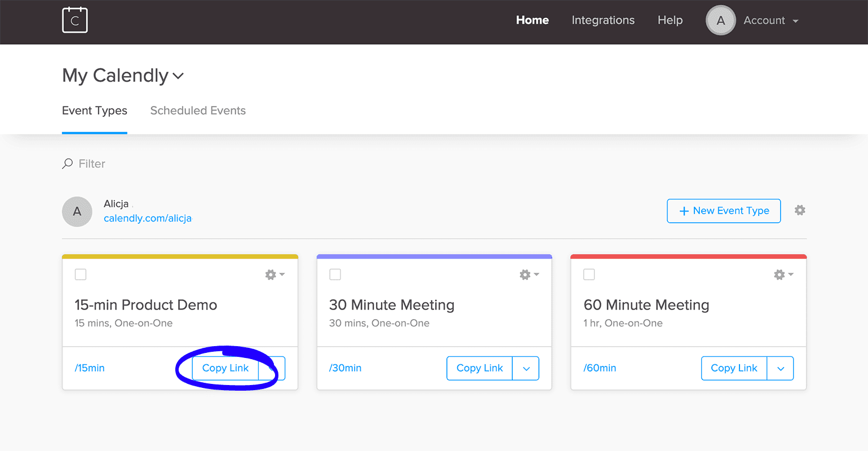868x451 pixels.
Task: Switch to the Scheduled Events tab
Action: (x=198, y=110)
